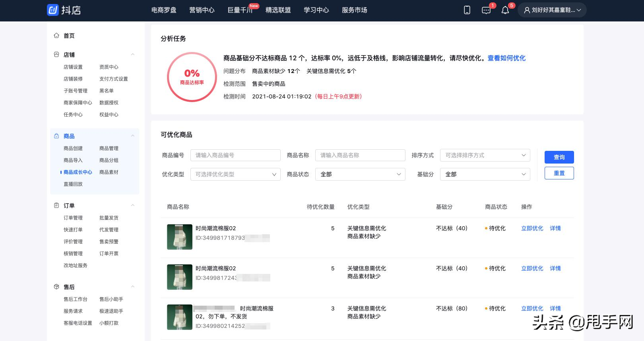Click the 订单 clipboard icon in sidebar

[56, 205]
